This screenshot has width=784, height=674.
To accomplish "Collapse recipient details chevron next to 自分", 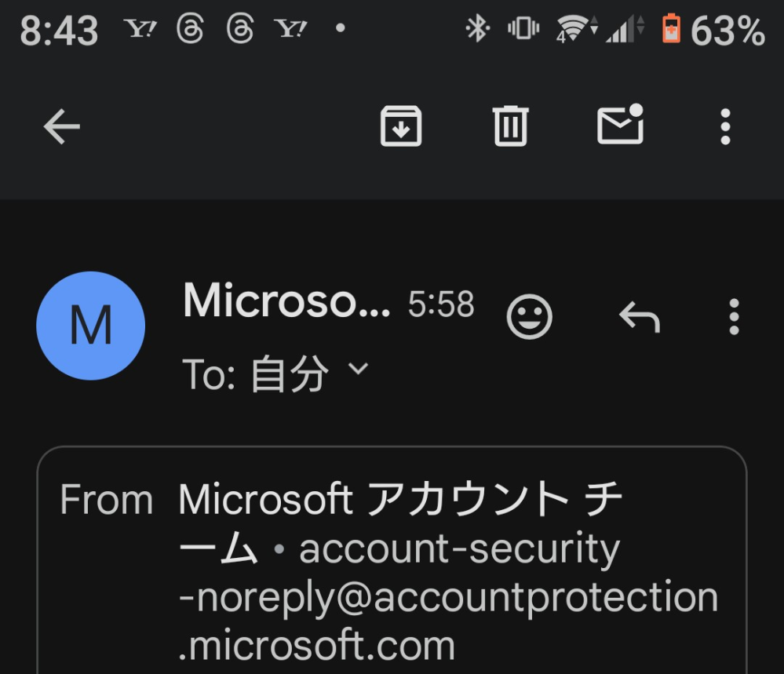I will pos(358,369).
